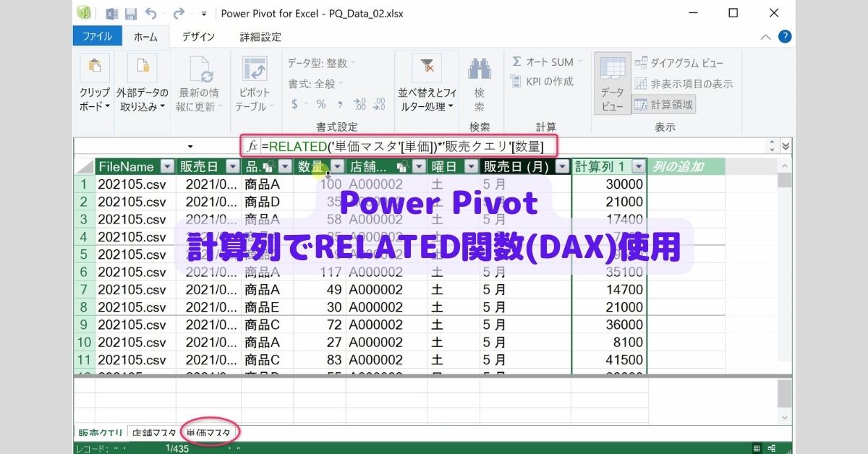Toggle データ ビュー view button

(x=612, y=83)
